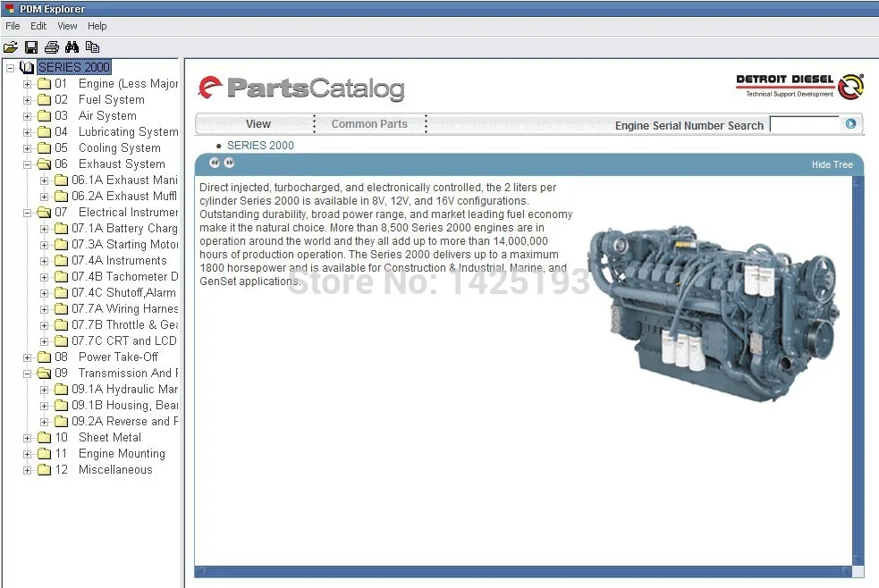Switch to the Common Parts tab
879x588 pixels.
pos(369,123)
